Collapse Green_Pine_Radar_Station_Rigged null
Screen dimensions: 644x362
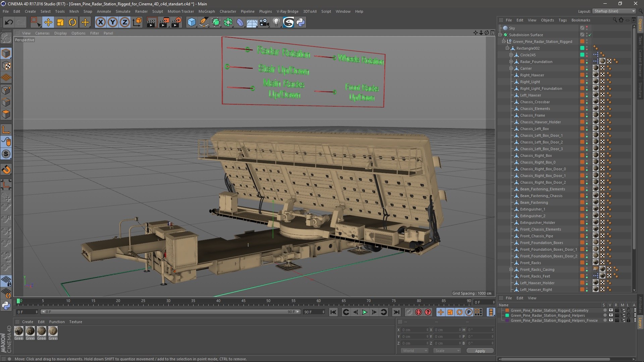503,42
